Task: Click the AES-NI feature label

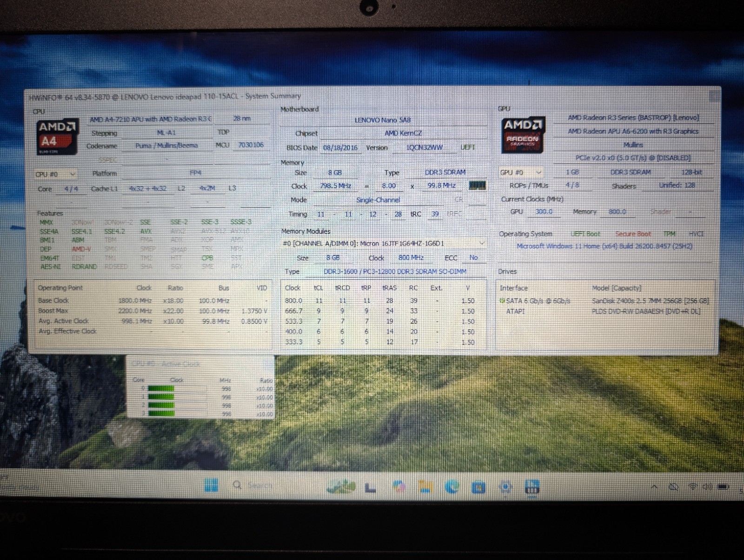Action: (50, 267)
